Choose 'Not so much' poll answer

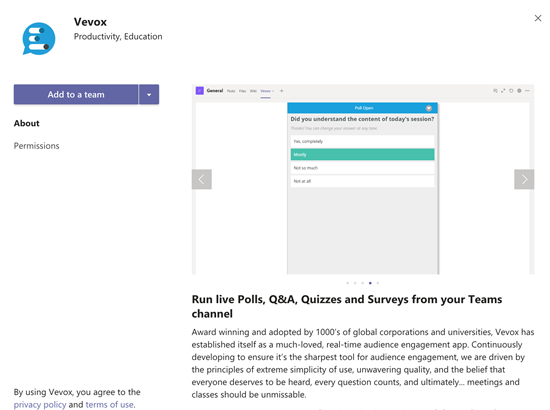pyautogui.click(x=362, y=168)
